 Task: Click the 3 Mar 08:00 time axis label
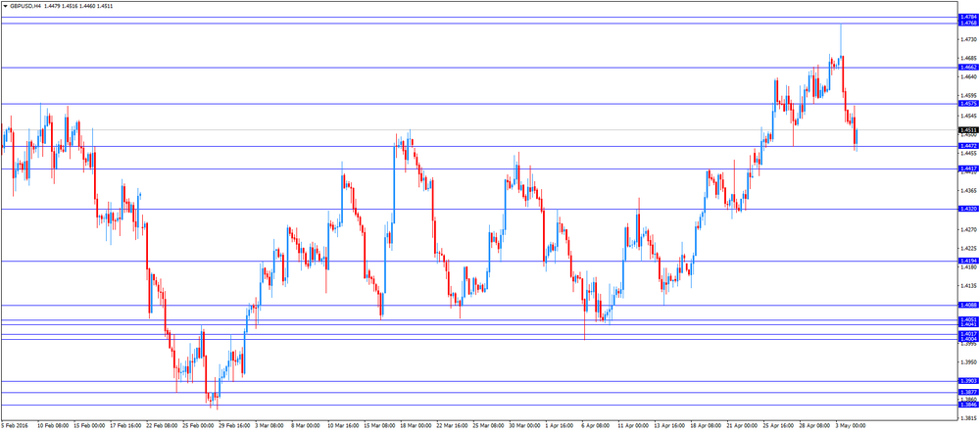(x=270, y=426)
